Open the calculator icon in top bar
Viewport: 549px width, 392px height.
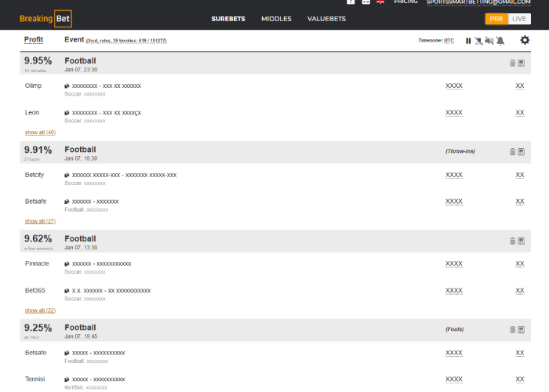click(x=366, y=2)
